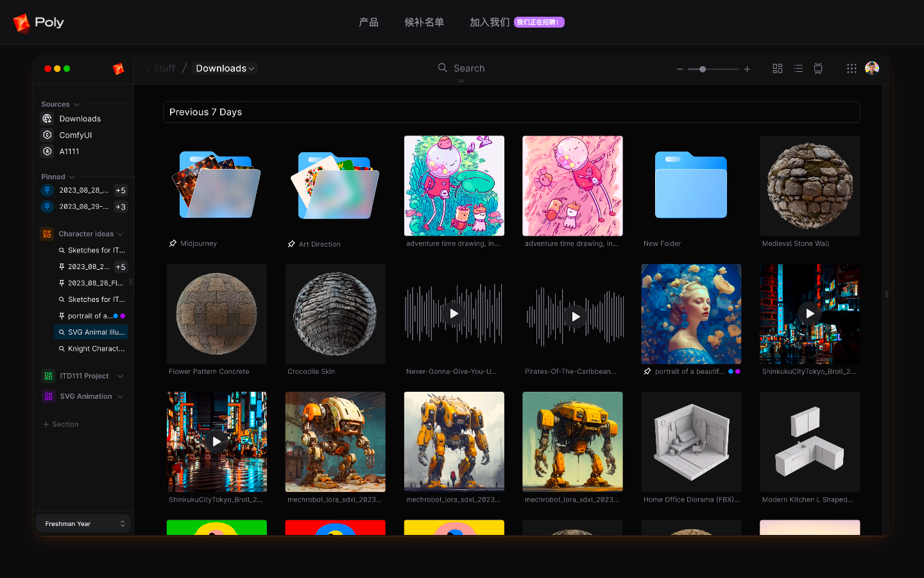Viewport: 924px width, 578px height.
Task: Click the user profile avatar
Action: pos(872,68)
